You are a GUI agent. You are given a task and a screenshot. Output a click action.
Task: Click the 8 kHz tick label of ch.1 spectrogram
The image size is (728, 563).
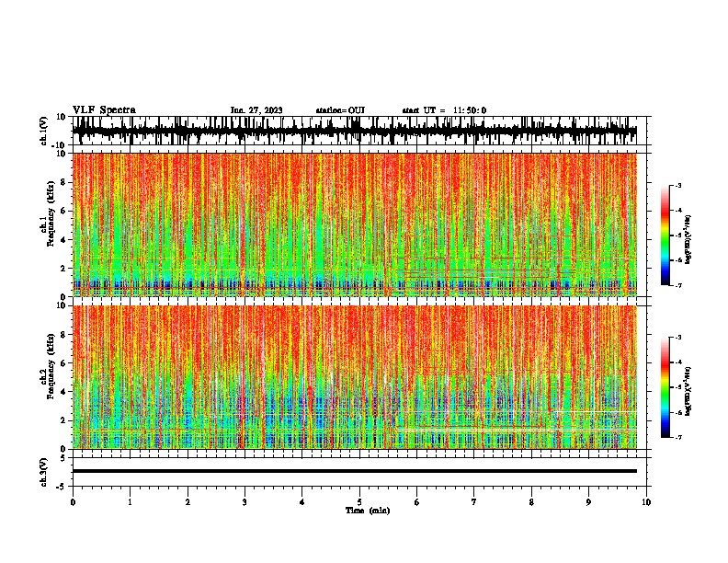(64, 182)
